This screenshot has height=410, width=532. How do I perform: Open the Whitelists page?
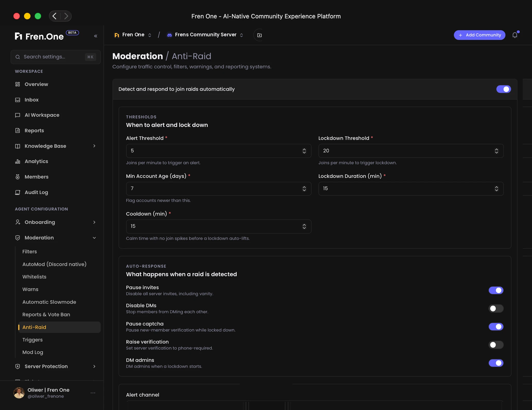coord(34,277)
